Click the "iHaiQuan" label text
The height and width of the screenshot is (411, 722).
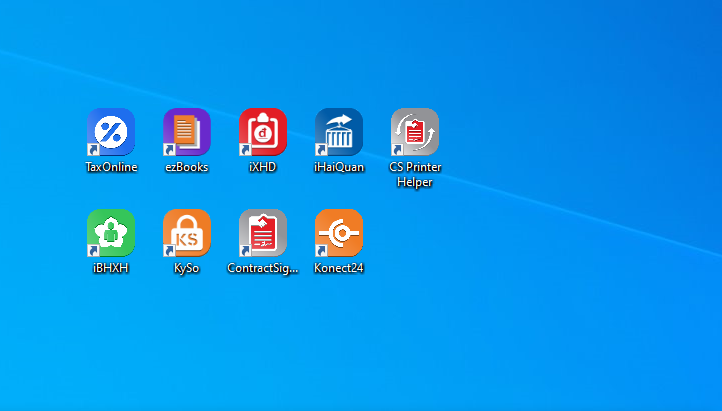coord(339,167)
